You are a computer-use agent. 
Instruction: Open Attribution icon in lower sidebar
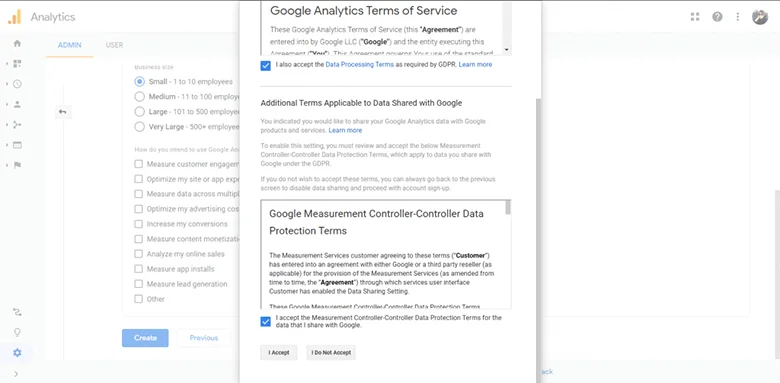(17, 312)
